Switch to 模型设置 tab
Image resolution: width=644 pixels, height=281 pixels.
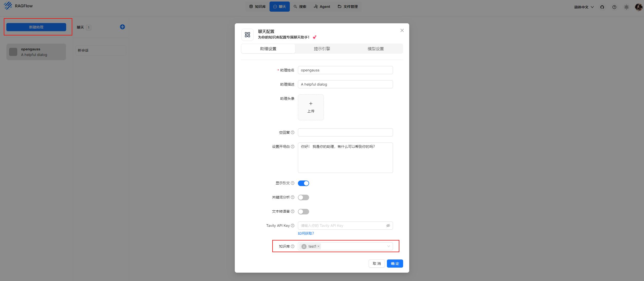[376, 49]
